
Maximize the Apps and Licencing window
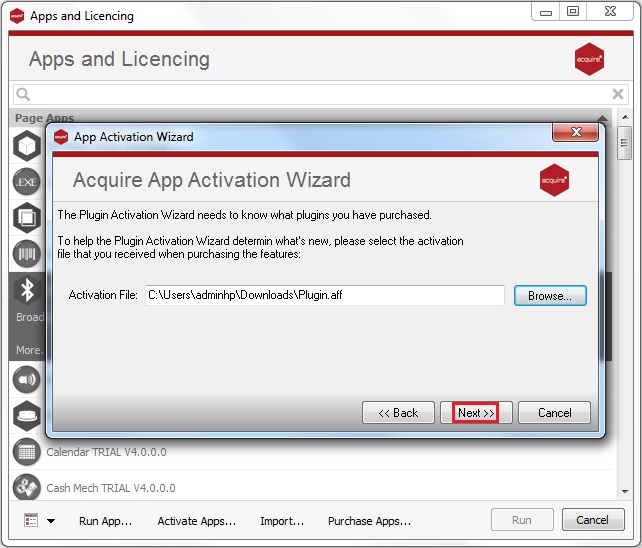coord(572,11)
